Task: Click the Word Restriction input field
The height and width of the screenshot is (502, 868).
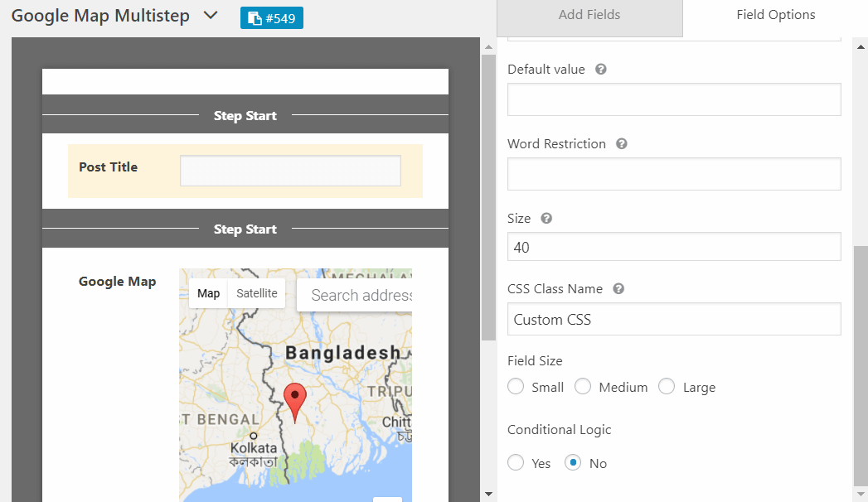Action: (x=674, y=174)
